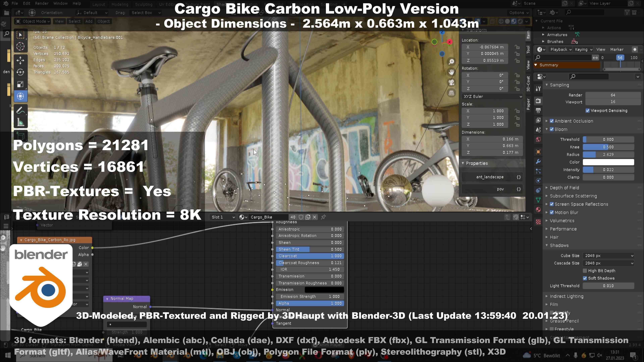644x362 pixels.
Task: Unlink the Cargo_Bike material with X
Action: (315, 217)
